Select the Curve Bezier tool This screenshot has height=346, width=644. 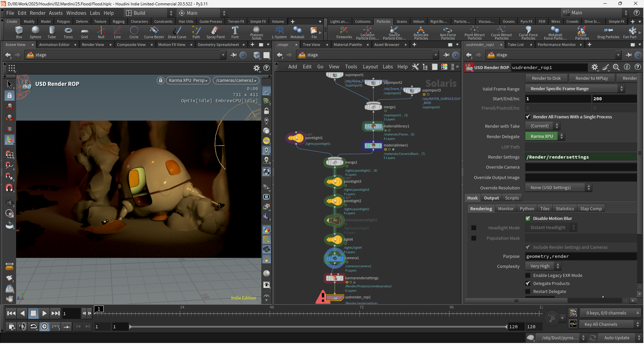[154, 33]
